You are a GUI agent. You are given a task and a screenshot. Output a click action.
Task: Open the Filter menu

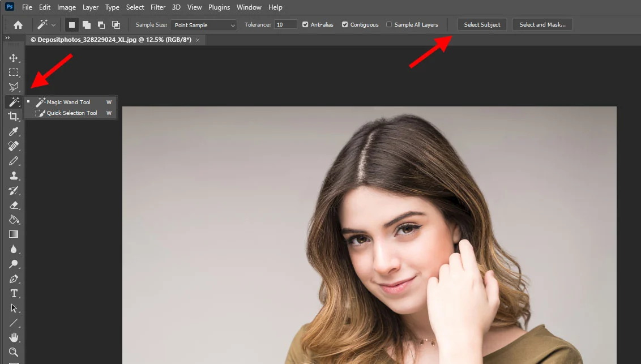(158, 7)
